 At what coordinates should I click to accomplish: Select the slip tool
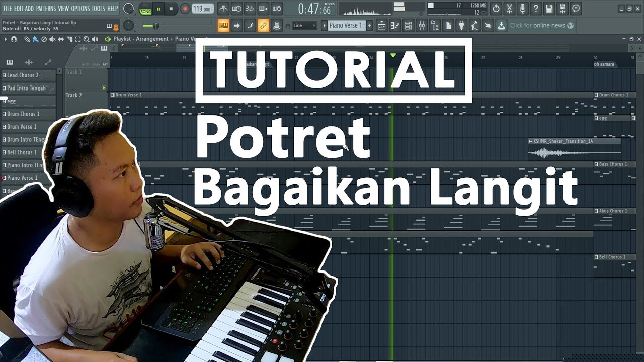tap(61, 39)
